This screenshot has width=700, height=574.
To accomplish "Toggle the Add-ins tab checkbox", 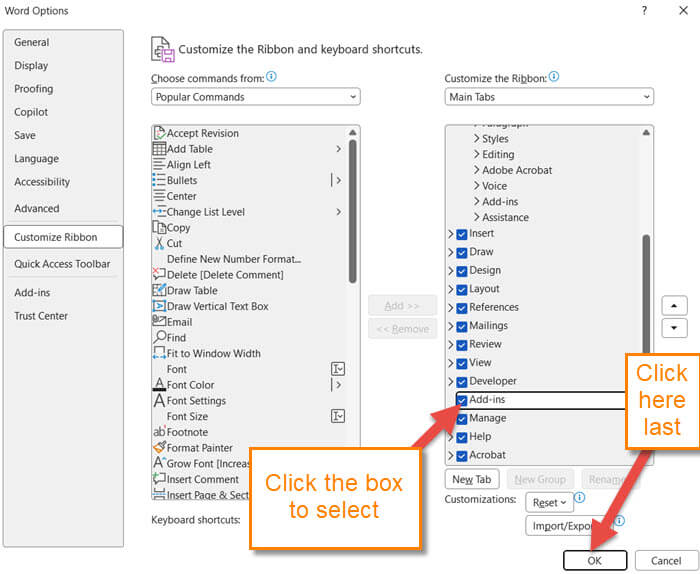I will tap(462, 400).
